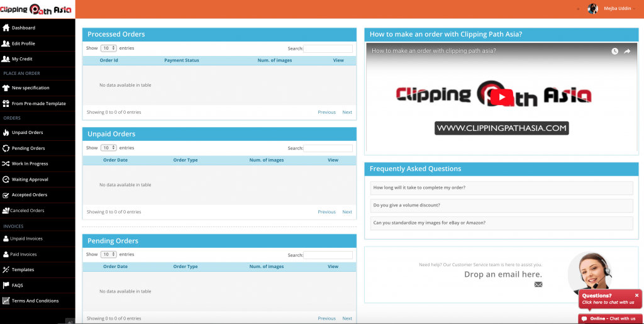Image resolution: width=644 pixels, height=324 pixels.
Task: Click the Edit Profile users icon
Action: [6, 43]
